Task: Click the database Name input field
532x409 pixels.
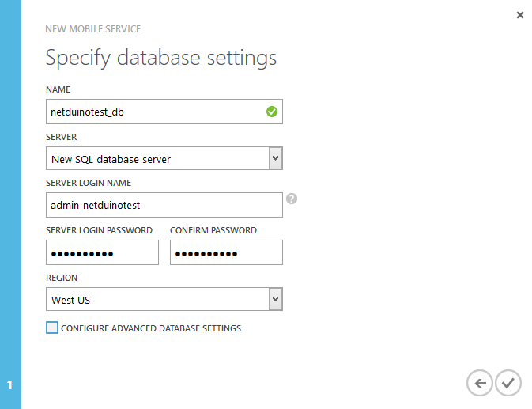Action: pos(154,112)
